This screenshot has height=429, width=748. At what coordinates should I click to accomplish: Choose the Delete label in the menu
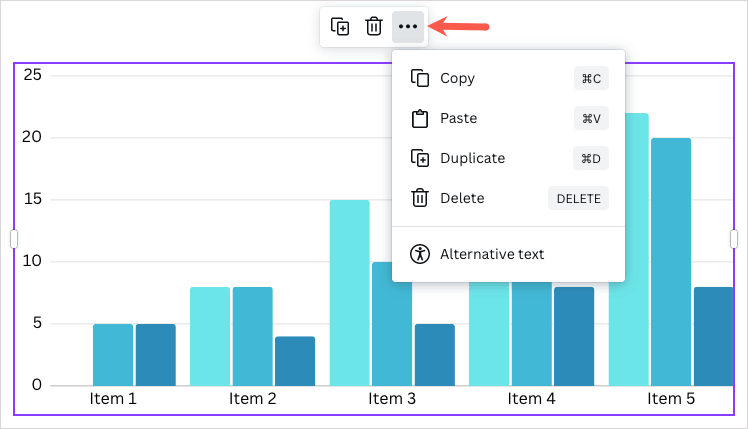point(462,198)
